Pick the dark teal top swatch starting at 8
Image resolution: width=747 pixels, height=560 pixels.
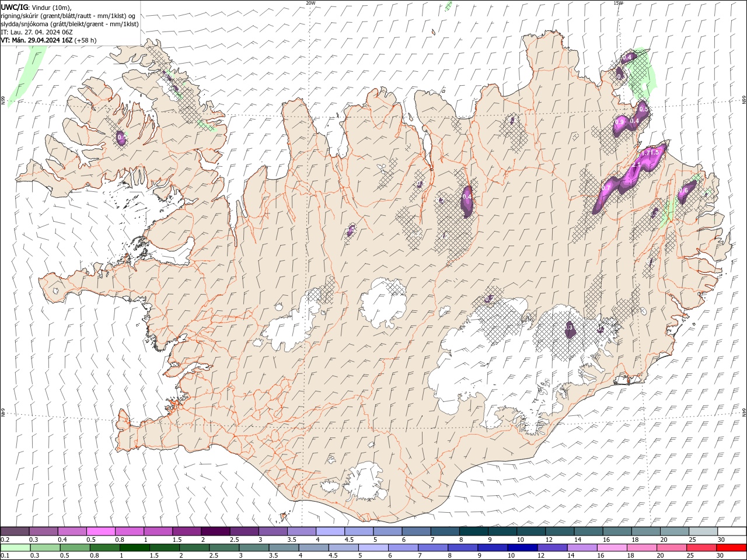[473, 531]
